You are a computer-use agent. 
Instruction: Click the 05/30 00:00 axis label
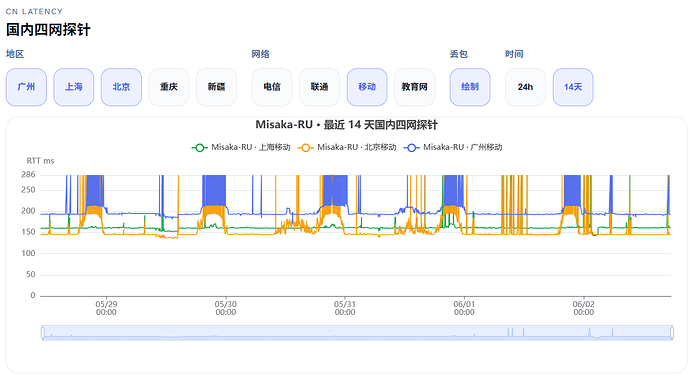225,308
